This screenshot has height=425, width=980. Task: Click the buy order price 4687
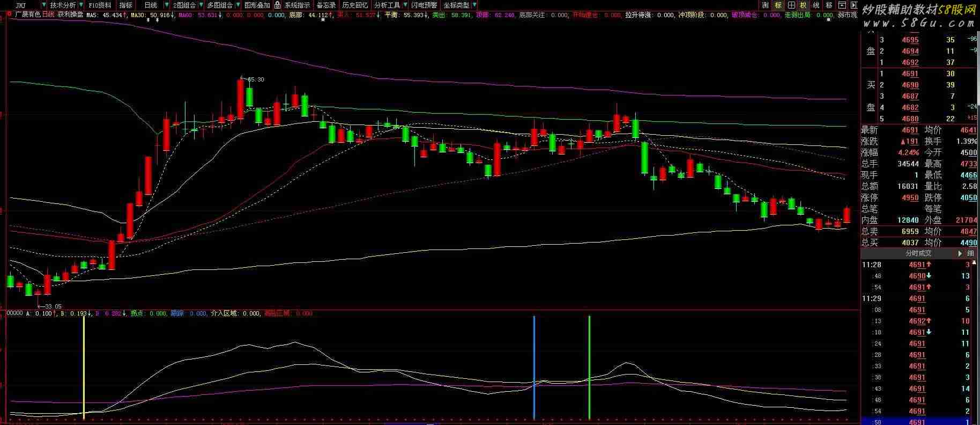coord(910,96)
